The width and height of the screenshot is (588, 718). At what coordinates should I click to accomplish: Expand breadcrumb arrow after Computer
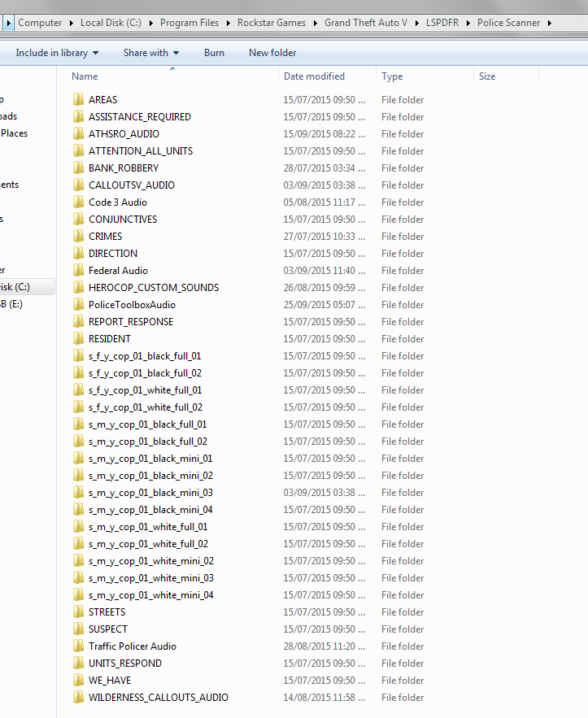tap(72, 23)
